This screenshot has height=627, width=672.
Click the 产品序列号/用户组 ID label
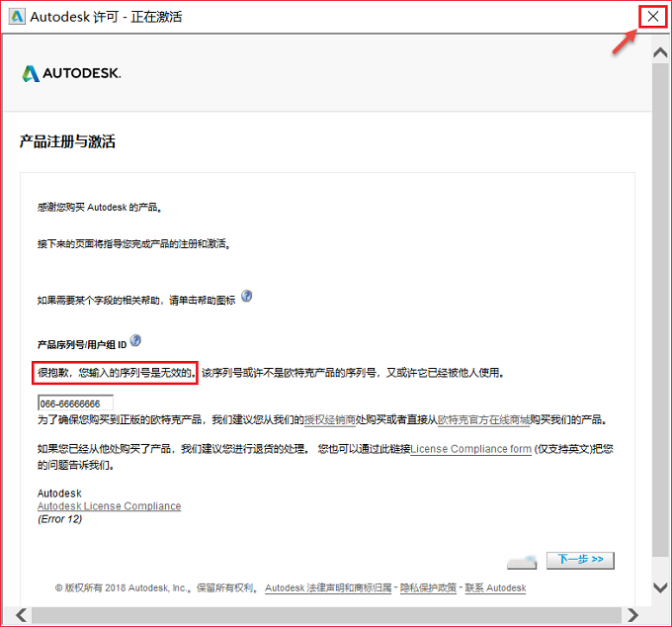pos(82,345)
